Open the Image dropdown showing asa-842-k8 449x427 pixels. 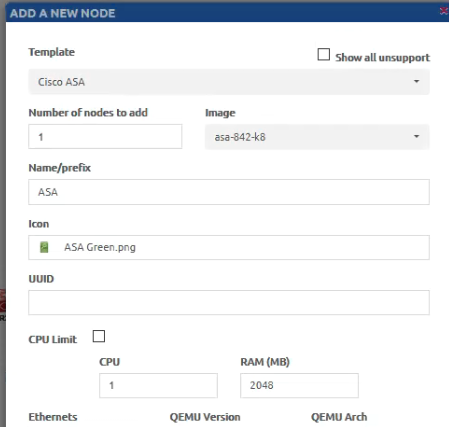click(x=317, y=137)
